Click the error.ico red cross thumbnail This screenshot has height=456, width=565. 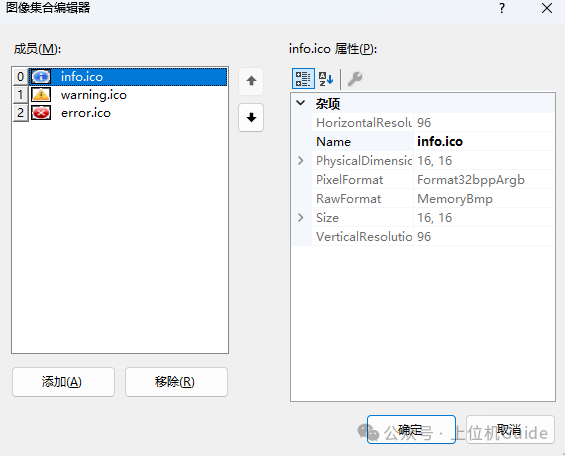41,113
